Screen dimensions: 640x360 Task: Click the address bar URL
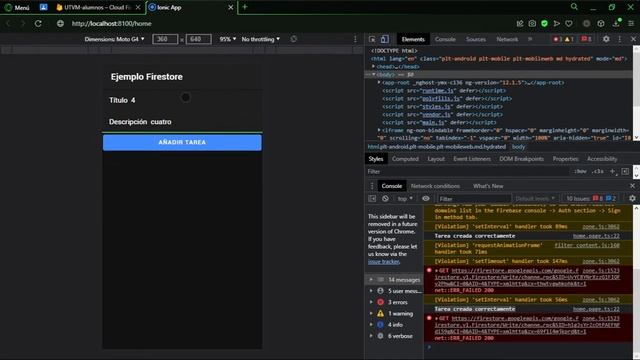coord(111,24)
